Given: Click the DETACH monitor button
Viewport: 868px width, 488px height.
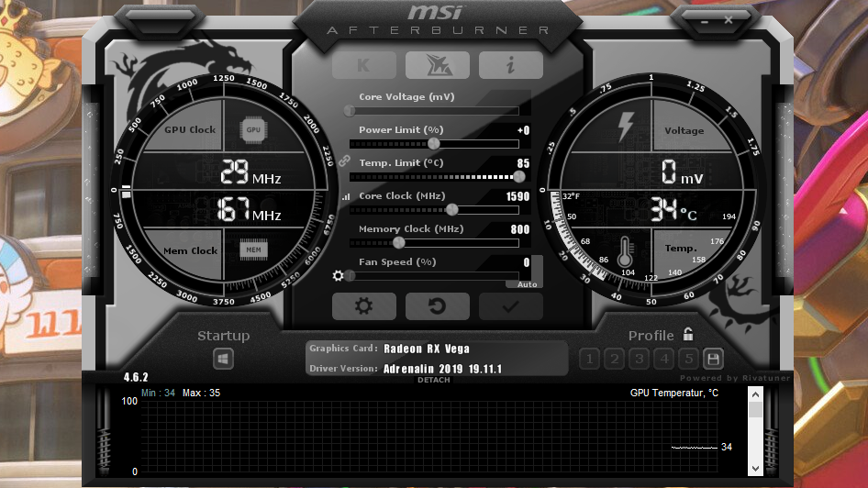Looking at the screenshot, I should coord(434,380).
